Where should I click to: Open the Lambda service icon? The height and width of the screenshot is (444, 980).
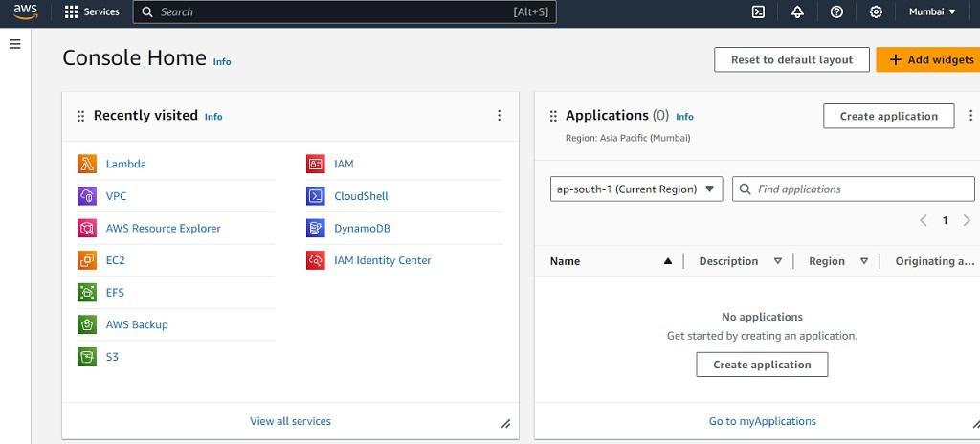point(87,164)
